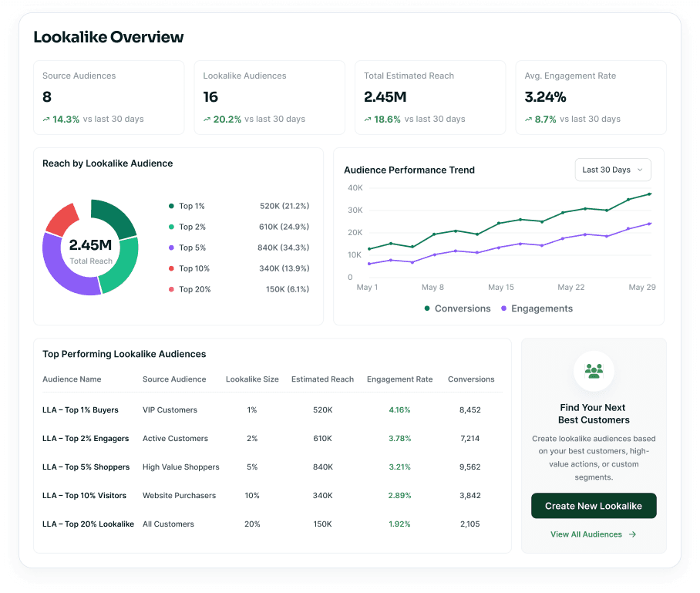Image resolution: width=700 pixels, height=593 pixels.
Task: Sort by Estimated Reach column header
Action: (x=322, y=379)
